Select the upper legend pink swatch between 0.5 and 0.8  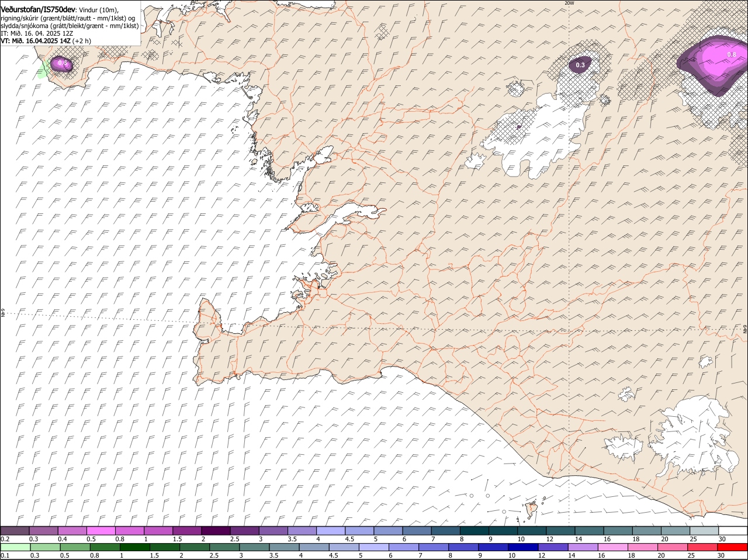tap(101, 530)
